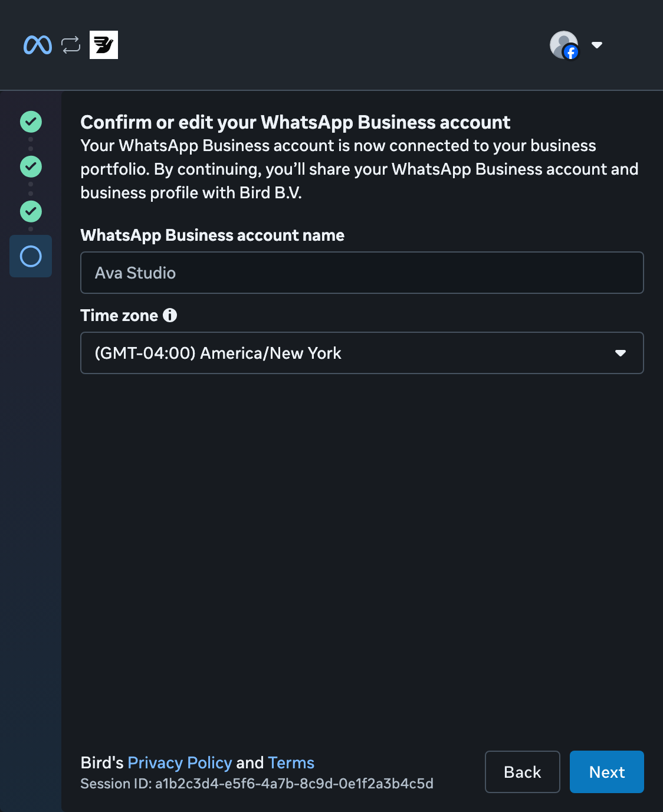The image size is (663, 812).
Task: Click the Back button
Action: (x=522, y=772)
